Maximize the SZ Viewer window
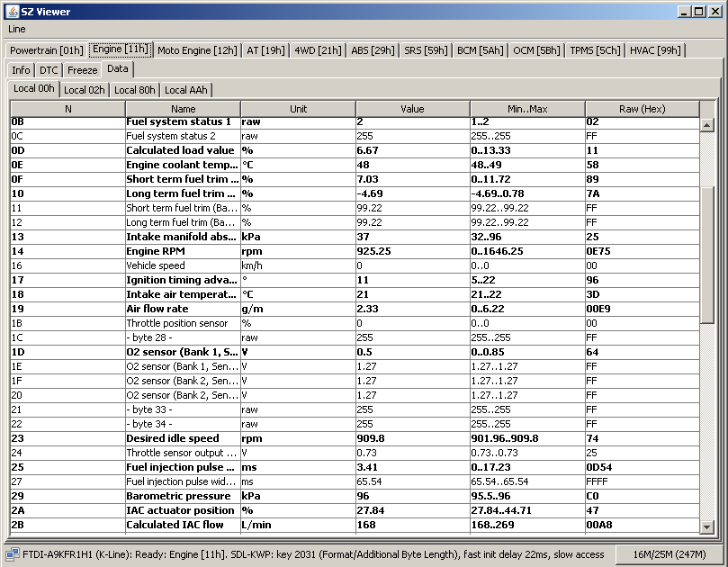This screenshot has width=728, height=567. click(x=698, y=12)
